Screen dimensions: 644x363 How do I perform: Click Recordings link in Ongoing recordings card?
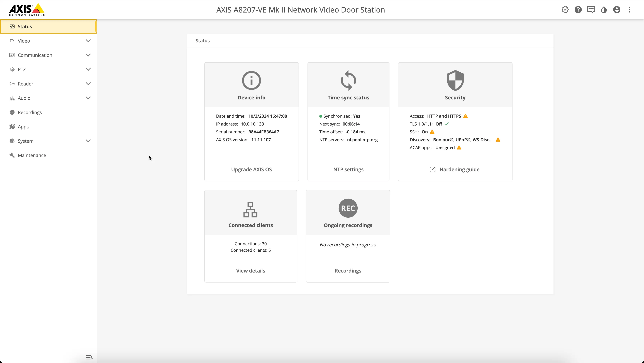[x=348, y=271]
